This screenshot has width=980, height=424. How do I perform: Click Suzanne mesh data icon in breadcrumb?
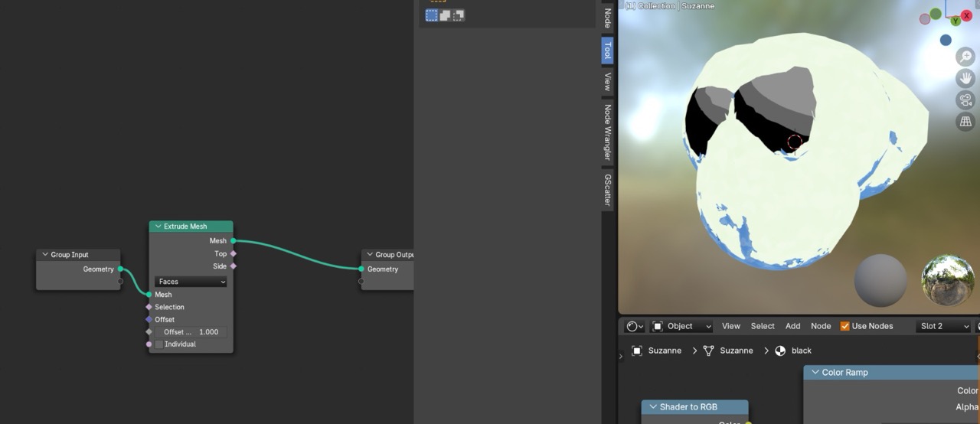pos(708,351)
